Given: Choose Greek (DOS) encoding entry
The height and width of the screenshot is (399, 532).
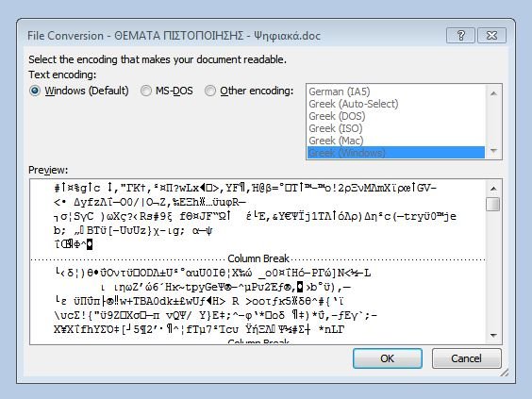Looking at the screenshot, I should 337,116.
